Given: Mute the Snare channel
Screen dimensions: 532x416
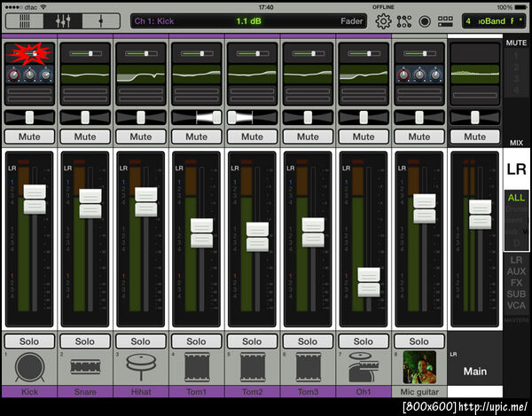Looking at the screenshot, I should (85, 137).
